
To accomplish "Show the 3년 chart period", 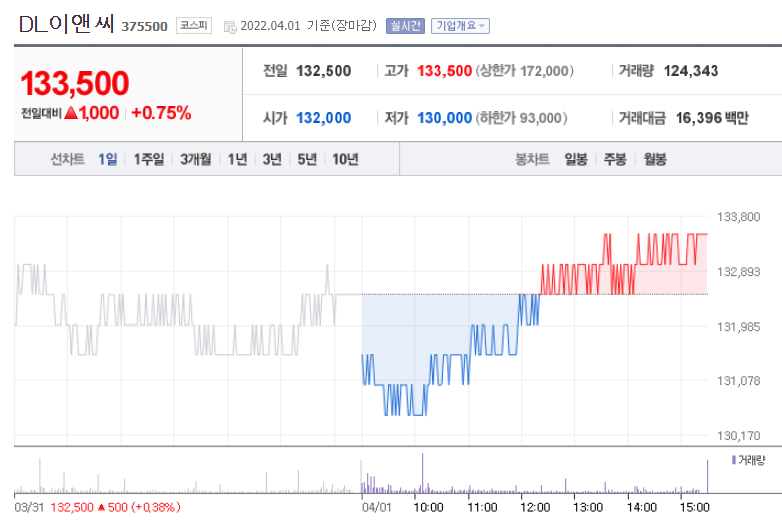I will tap(272, 160).
